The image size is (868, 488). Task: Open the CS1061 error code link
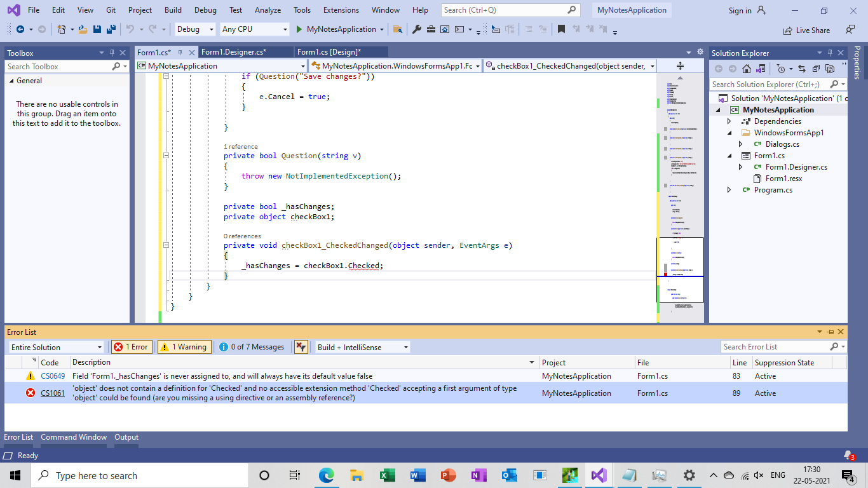coord(53,393)
